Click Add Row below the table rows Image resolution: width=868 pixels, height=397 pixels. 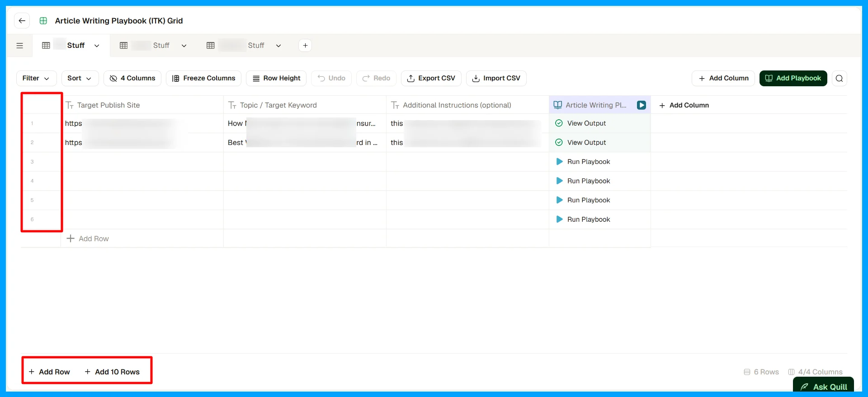coord(88,238)
